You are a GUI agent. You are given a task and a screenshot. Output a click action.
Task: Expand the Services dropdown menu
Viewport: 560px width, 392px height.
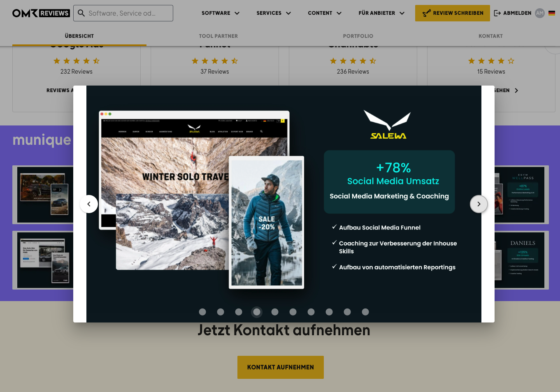coord(274,13)
